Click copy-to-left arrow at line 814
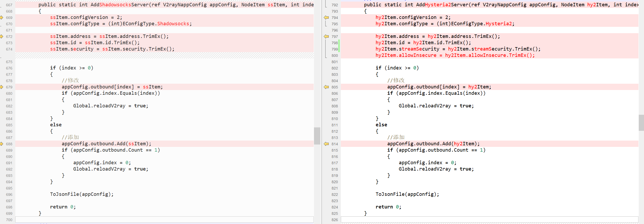 click(x=326, y=144)
